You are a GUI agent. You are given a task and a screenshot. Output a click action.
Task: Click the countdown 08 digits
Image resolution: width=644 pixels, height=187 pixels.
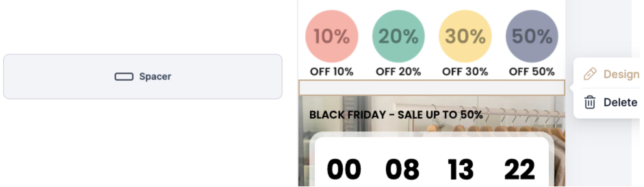pyautogui.click(x=402, y=169)
